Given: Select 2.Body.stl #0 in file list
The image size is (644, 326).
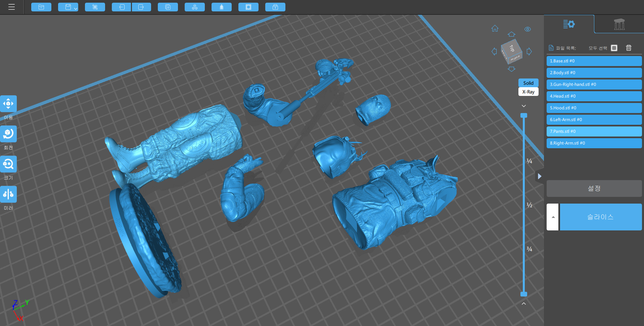Looking at the screenshot, I should (594, 73).
